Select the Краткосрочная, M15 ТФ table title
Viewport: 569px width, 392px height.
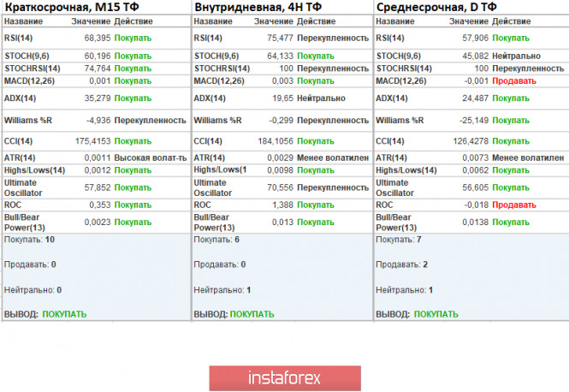72,7
